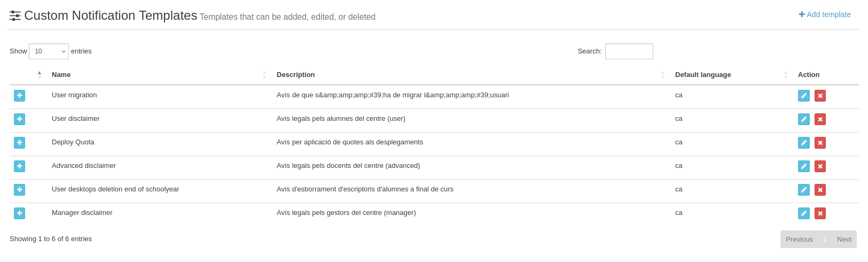Edit the User migration template
The image size is (868, 262).
click(803, 96)
